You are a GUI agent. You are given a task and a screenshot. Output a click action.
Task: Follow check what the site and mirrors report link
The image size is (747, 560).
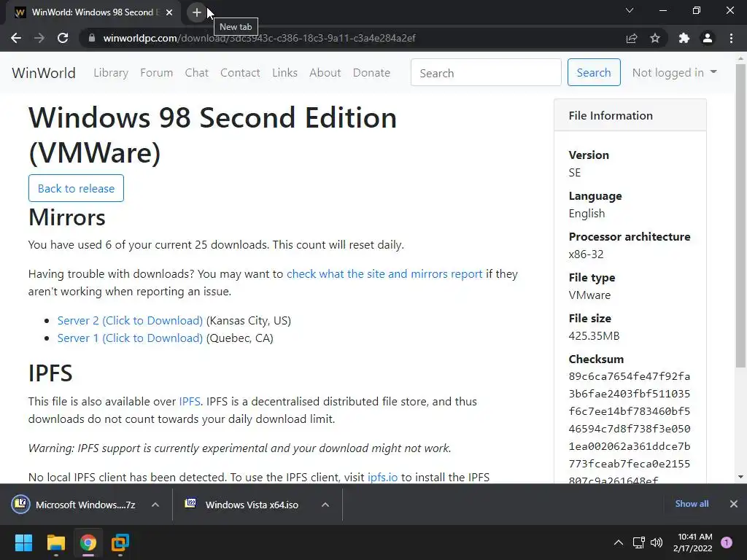[x=384, y=274]
